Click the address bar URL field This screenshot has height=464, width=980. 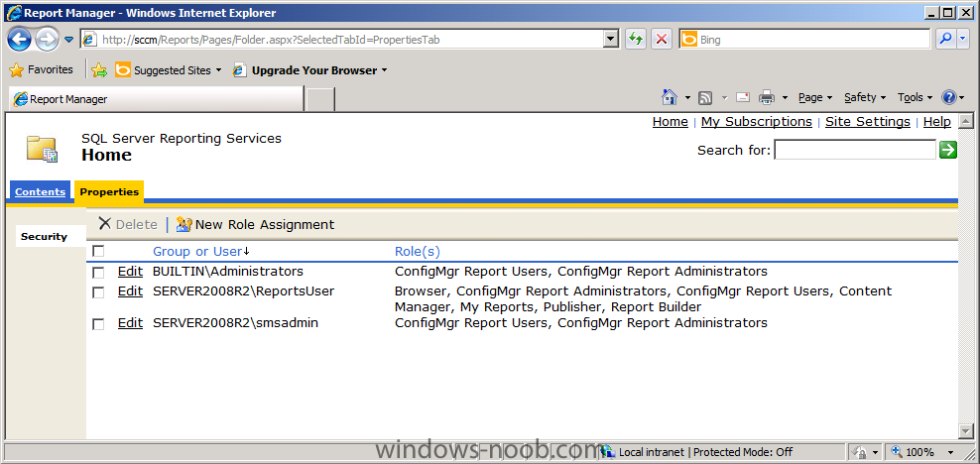point(342,40)
